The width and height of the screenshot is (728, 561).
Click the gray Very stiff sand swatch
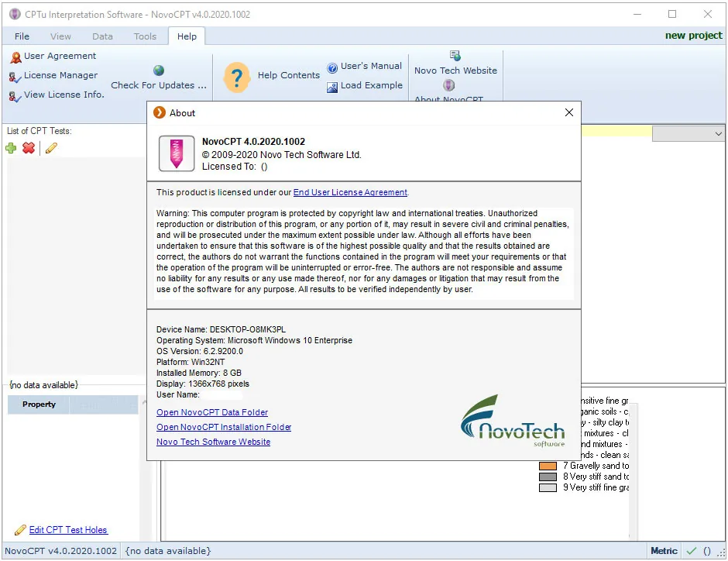[548, 477]
